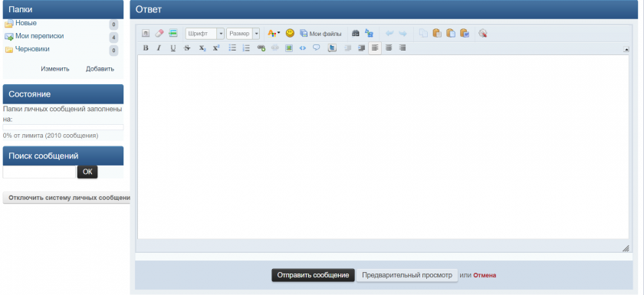644x295 pixels.
Task: Click the message search input field
Action: 39,172
